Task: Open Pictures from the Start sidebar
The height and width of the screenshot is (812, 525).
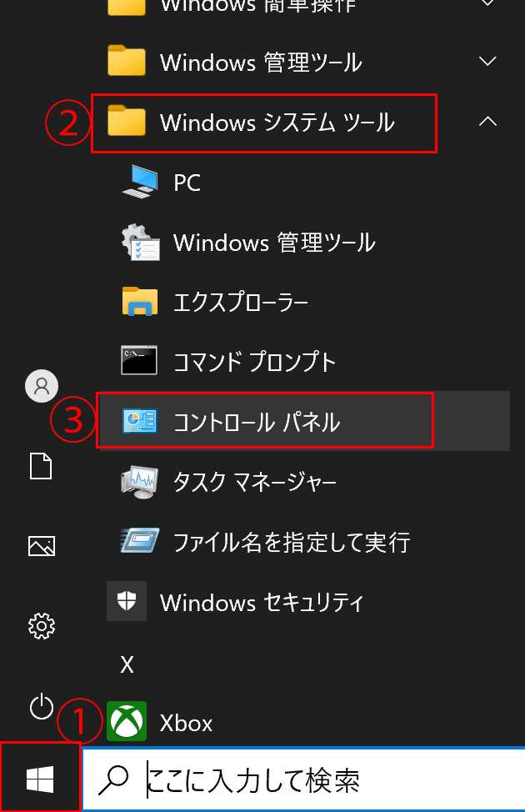Action: [42, 546]
